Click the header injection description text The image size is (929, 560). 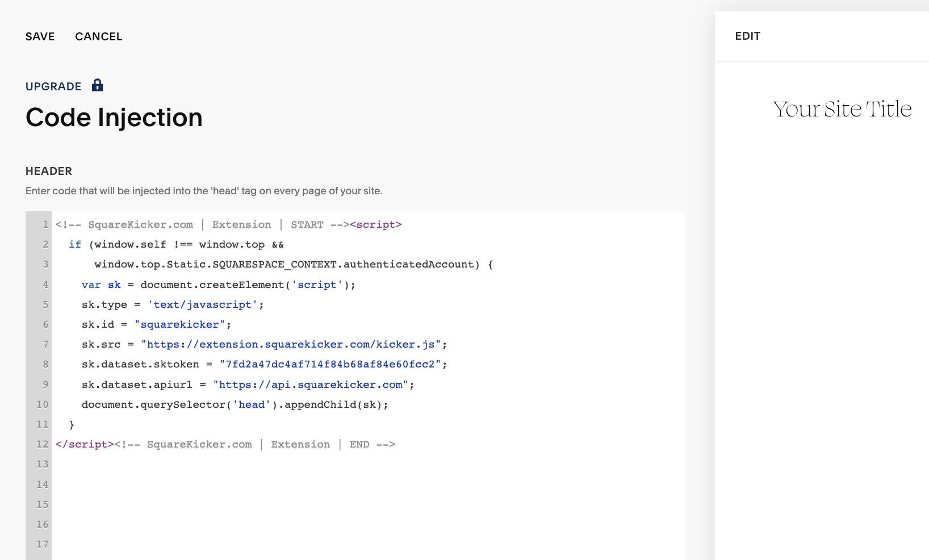coord(204,191)
